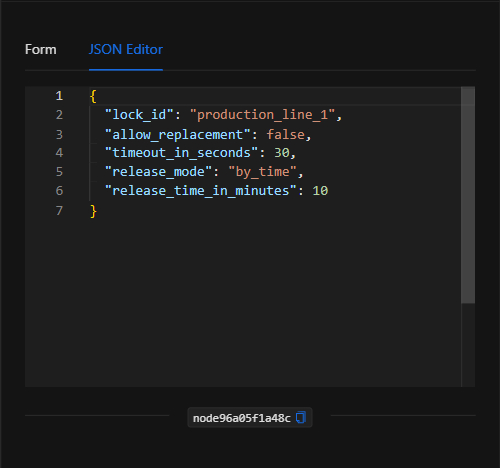Click line number 6 in the gutter

59,191
